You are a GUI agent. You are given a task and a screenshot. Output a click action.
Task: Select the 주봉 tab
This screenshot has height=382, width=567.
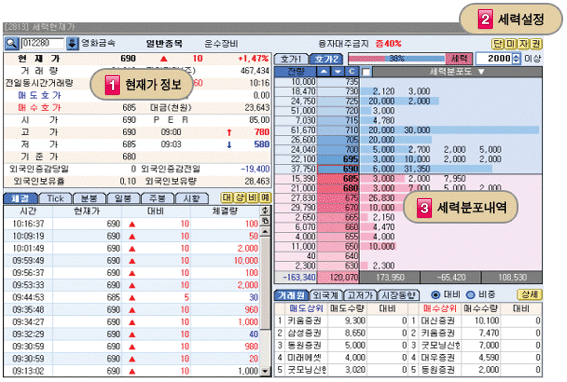click(157, 198)
